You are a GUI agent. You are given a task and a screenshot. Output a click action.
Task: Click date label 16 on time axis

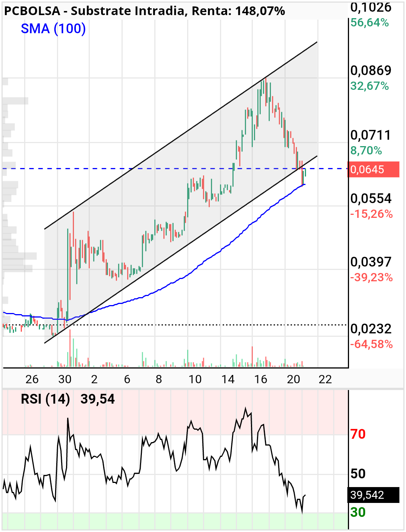tap(261, 379)
